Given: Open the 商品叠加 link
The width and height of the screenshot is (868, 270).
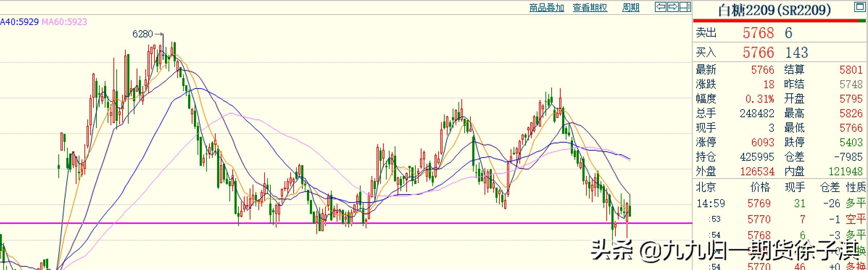Looking at the screenshot, I should coord(547,8).
